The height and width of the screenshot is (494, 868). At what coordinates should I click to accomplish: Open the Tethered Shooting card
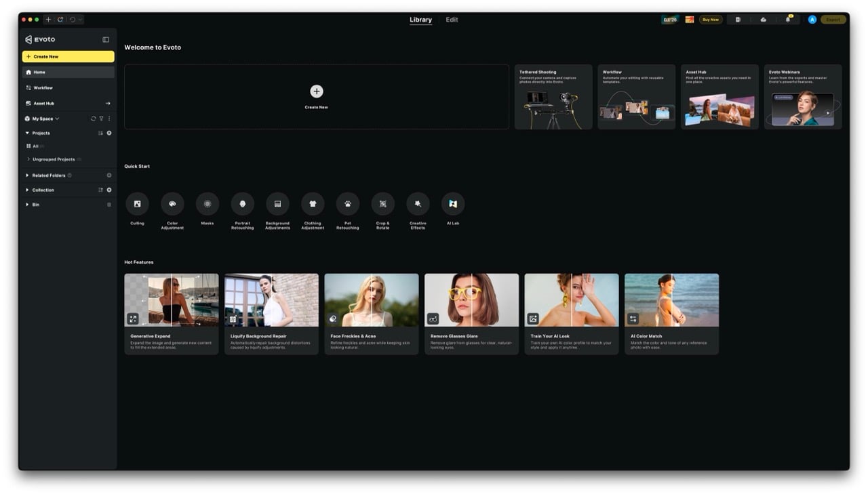click(x=553, y=97)
